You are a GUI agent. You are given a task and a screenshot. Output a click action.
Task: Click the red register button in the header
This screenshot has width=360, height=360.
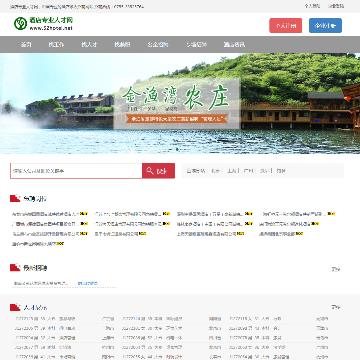(x=286, y=26)
